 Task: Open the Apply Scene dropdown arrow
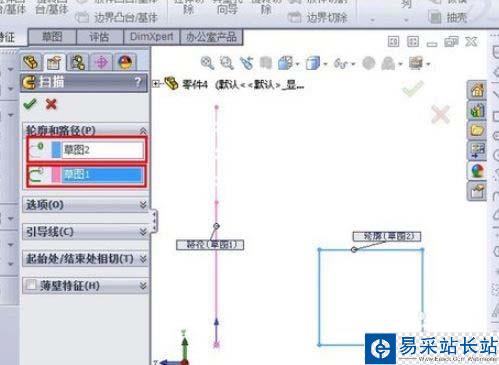[x=400, y=64]
